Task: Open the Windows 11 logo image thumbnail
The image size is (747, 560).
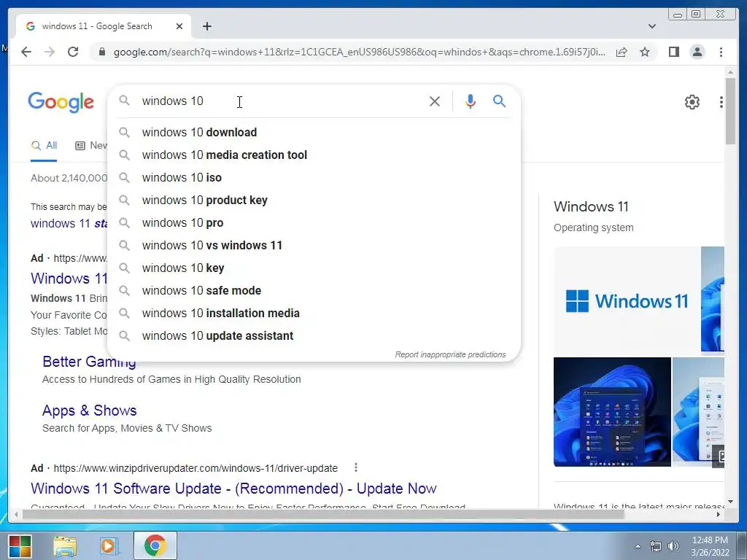Action: [627, 300]
